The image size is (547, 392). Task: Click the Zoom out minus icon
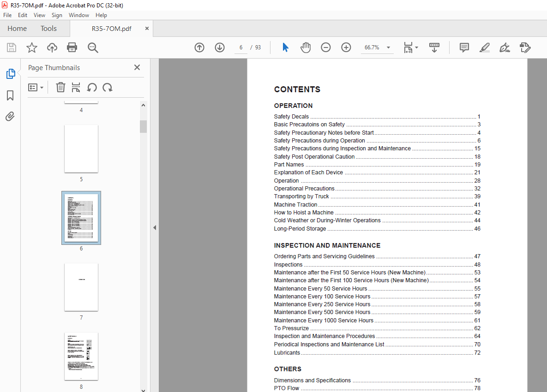(x=326, y=48)
